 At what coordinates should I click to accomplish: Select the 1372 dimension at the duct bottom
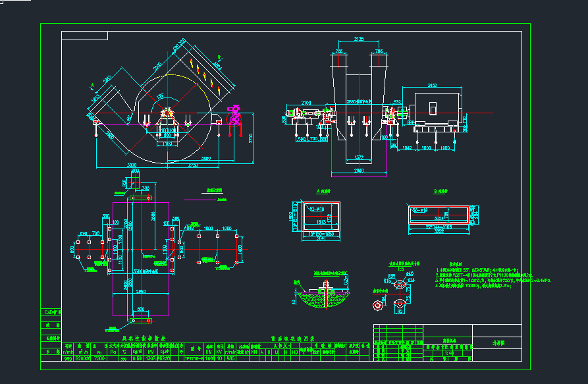point(359,157)
